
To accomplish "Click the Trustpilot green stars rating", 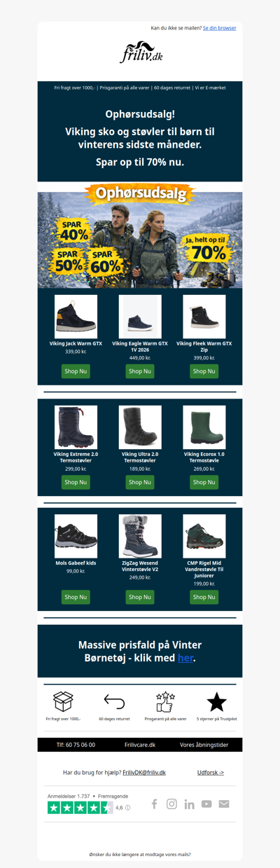I will point(80,808).
